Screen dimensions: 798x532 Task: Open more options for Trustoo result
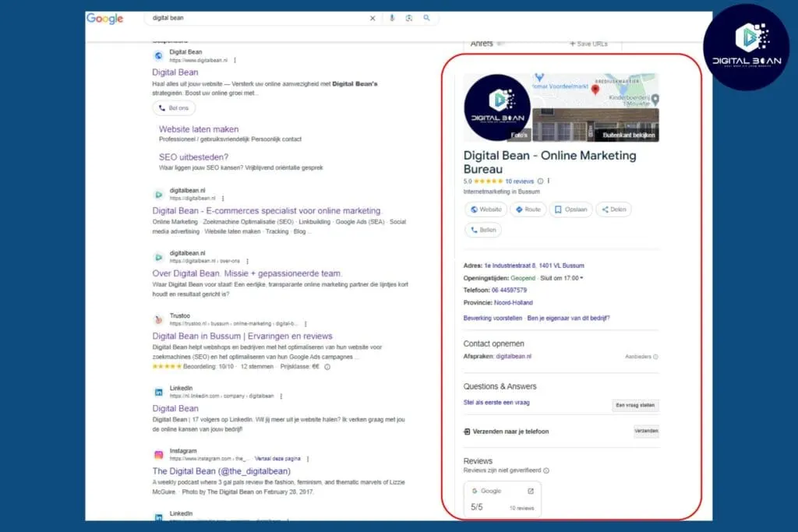coord(305,323)
